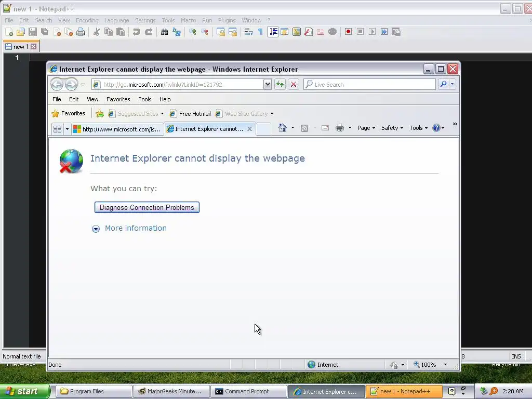Viewport: 532px width, 399px height.
Task: Click the Home icon in IE command bar
Action: 282,128
